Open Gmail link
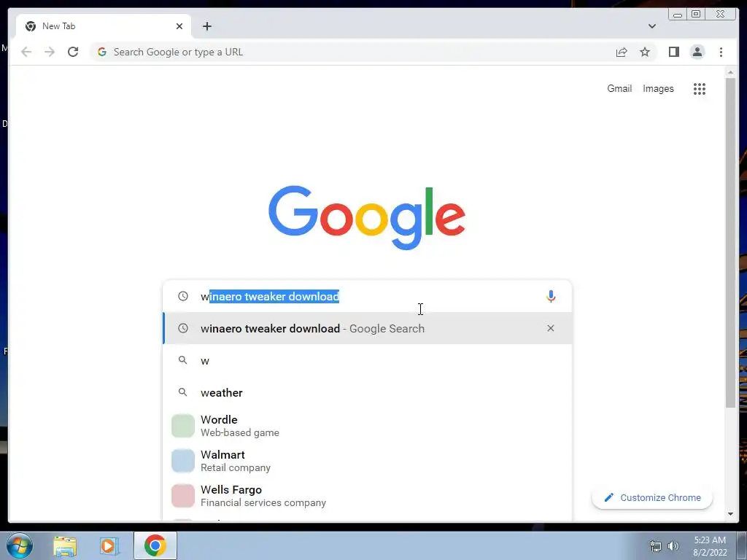This screenshot has width=747, height=560. pos(619,88)
